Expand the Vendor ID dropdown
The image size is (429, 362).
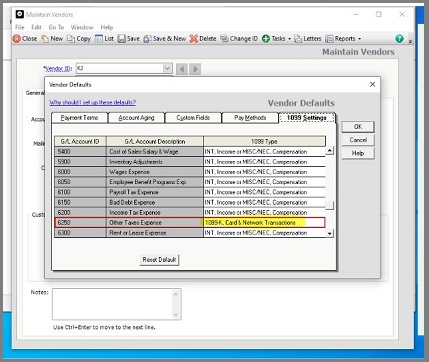[x=167, y=69]
